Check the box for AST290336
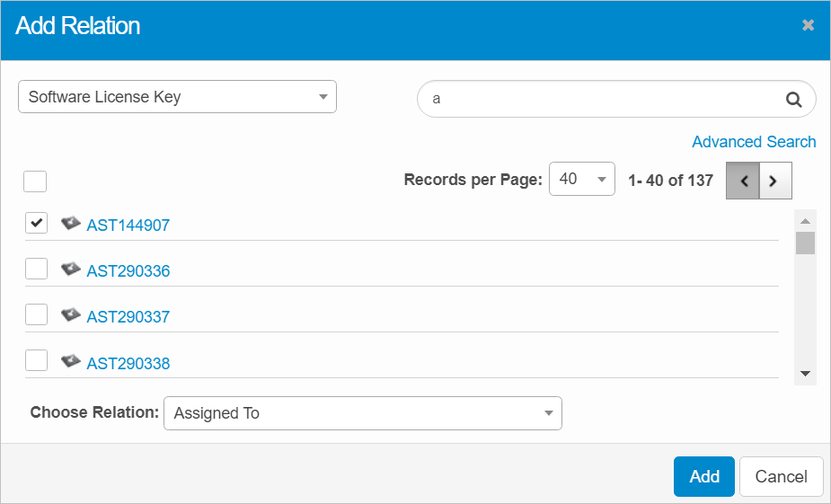The image size is (831, 504). [x=36, y=269]
